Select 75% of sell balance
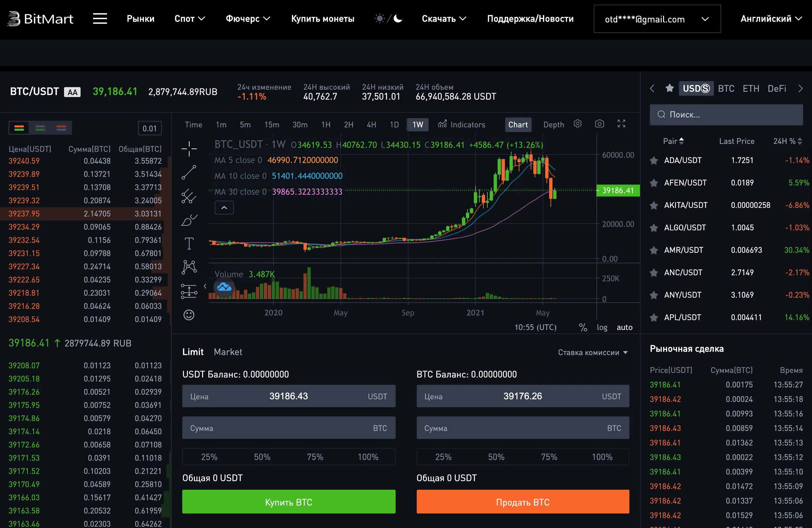This screenshot has width=812, height=528. tap(549, 457)
